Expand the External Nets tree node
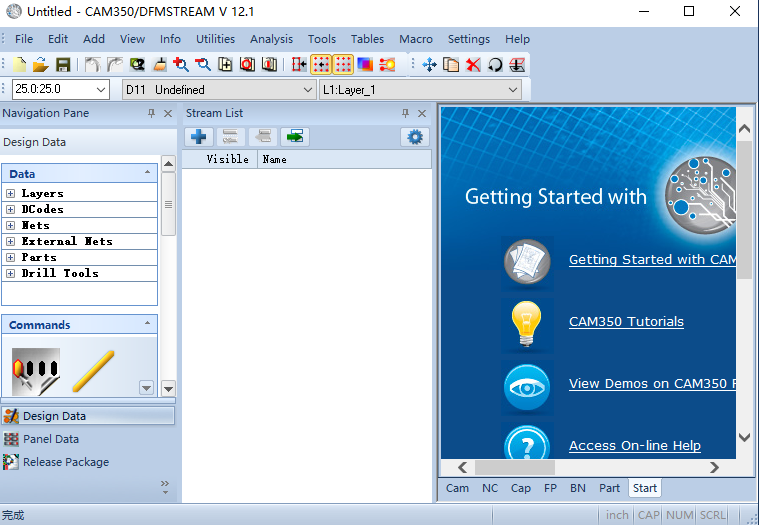Screen dimensions: 759x525 [10, 241]
